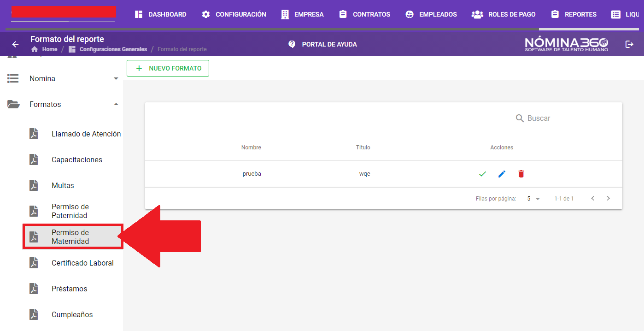
Task: Click the Nomina list icon in sidebar
Action: click(13, 78)
